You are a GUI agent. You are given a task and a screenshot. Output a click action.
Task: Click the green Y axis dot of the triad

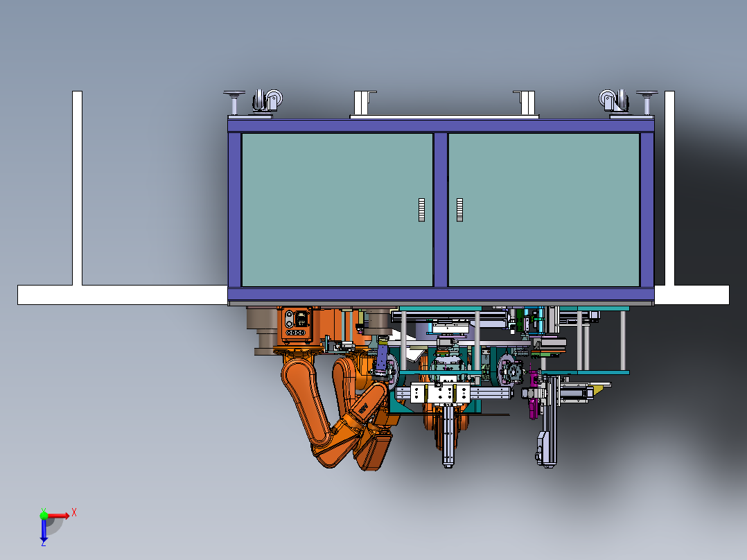pyautogui.click(x=44, y=515)
